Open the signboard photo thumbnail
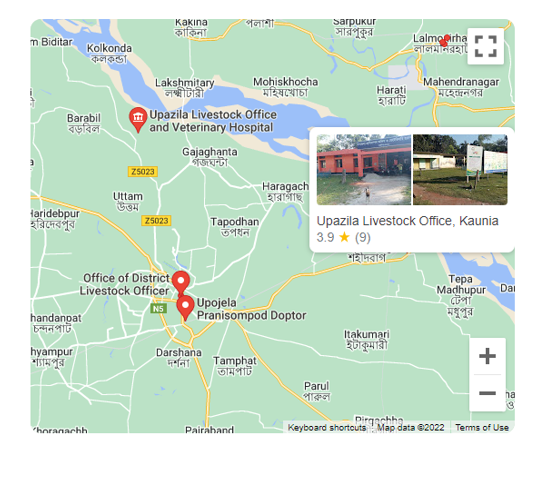This screenshot has width=552, height=478. tap(460, 169)
